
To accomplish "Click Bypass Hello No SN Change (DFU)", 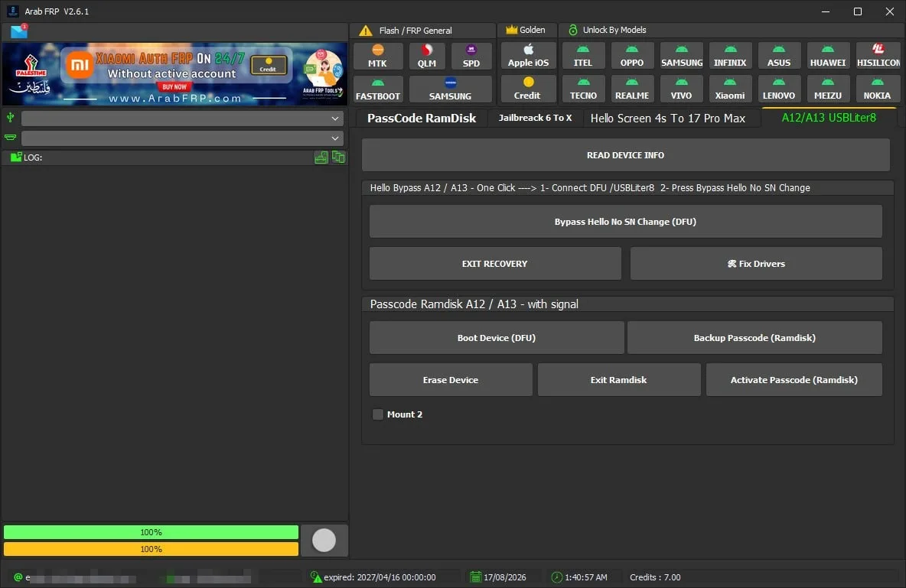I will tap(626, 221).
